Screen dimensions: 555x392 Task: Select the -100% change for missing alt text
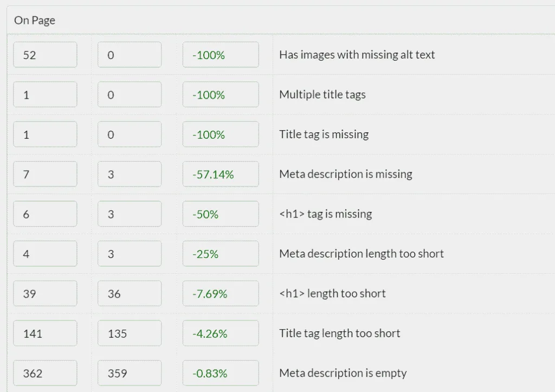[220, 54]
